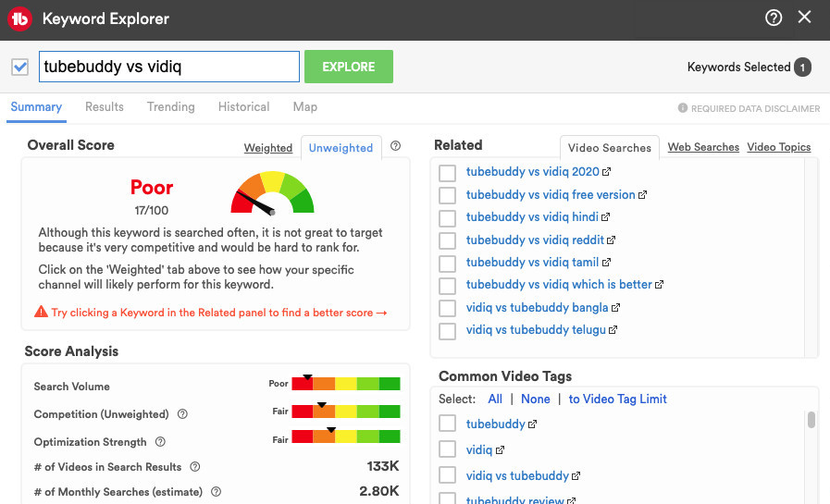Focus the keyword search input field
The width and height of the screenshot is (830, 504).
click(169, 67)
